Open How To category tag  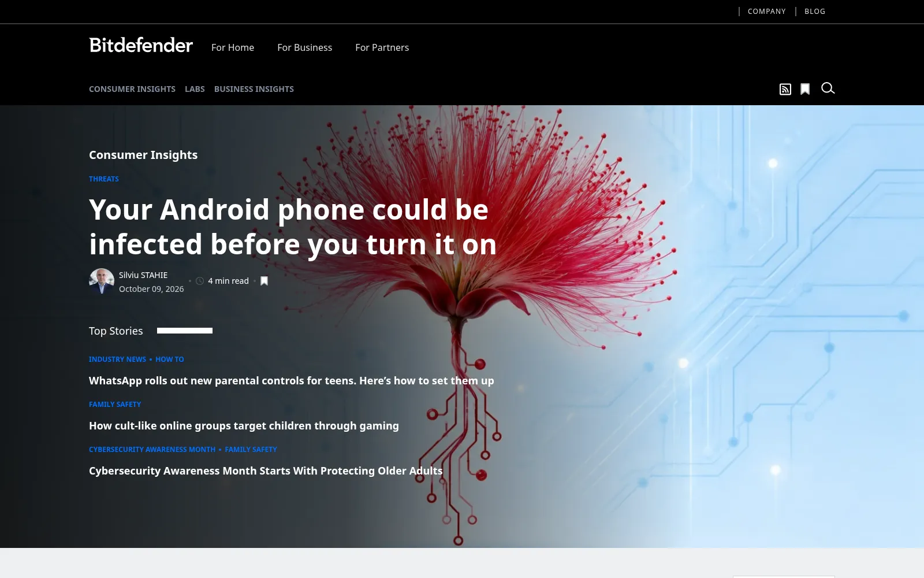(170, 360)
